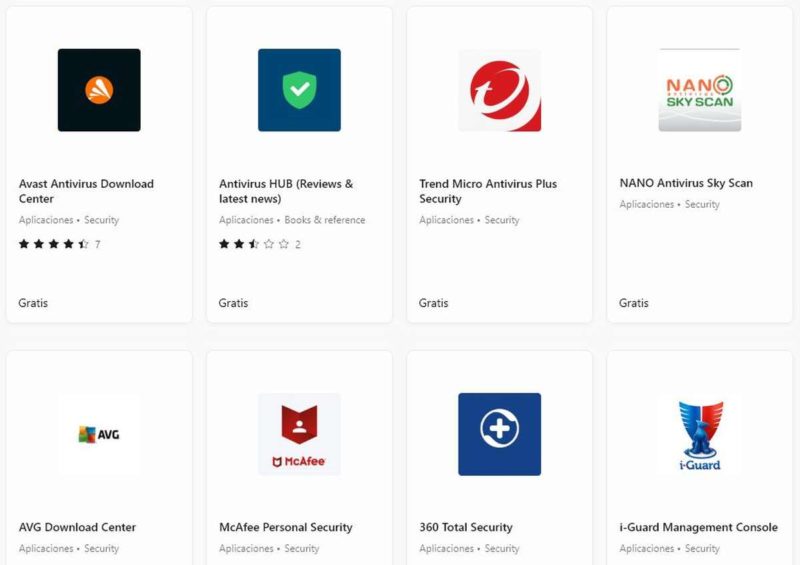The image size is (800, 565).
Task: Click Aplicaciones • Security under i-Guard Management Console
Action: [x=669, y=549]
